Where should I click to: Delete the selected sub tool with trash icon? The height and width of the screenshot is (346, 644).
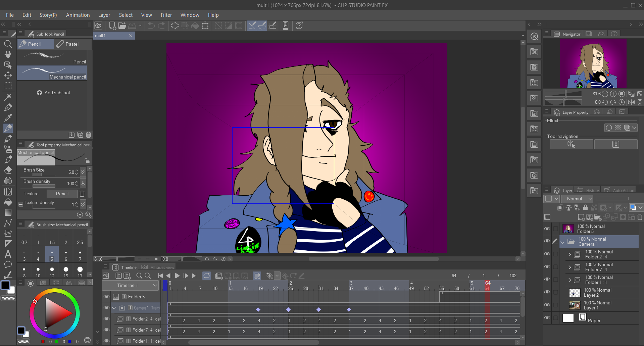(88, 135)
